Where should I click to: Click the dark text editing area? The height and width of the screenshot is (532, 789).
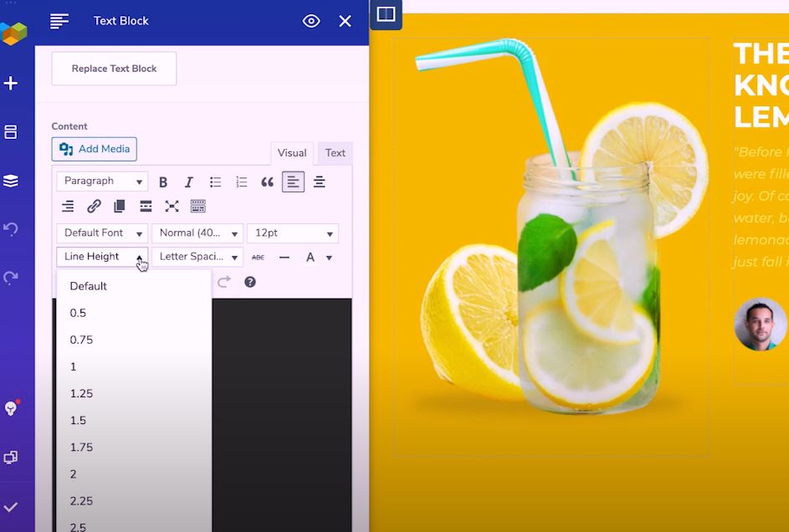[282, 415]
